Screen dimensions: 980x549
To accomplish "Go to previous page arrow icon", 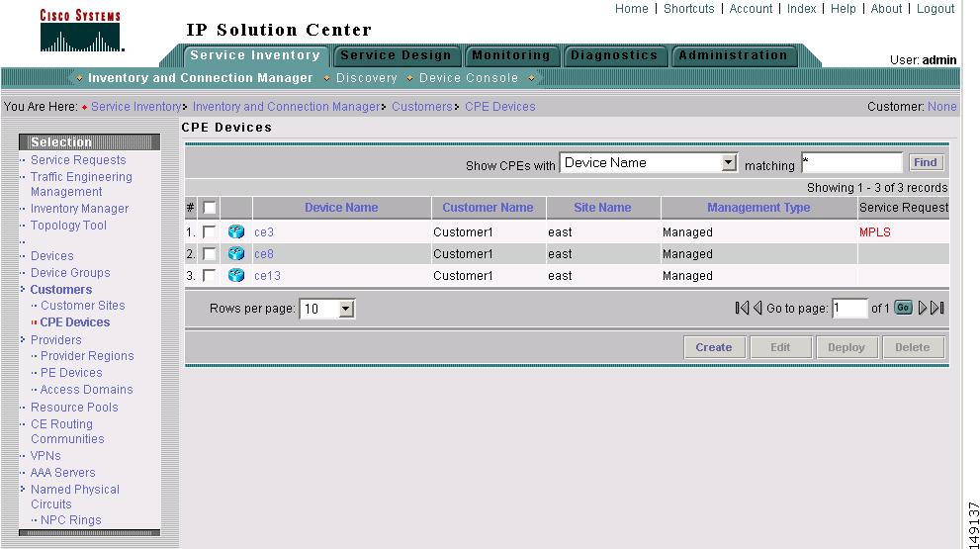I will (x=757, y=308).
